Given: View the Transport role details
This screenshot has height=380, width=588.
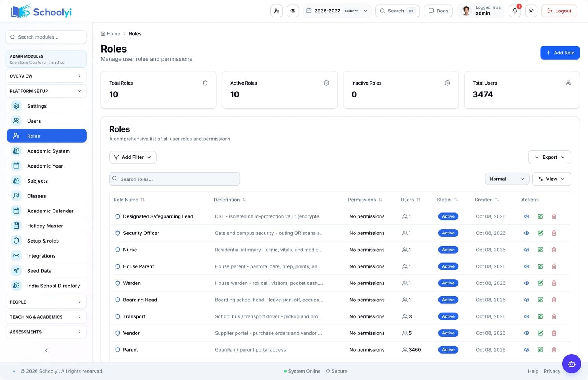Looking at the screenshot, I should (527, 316).
